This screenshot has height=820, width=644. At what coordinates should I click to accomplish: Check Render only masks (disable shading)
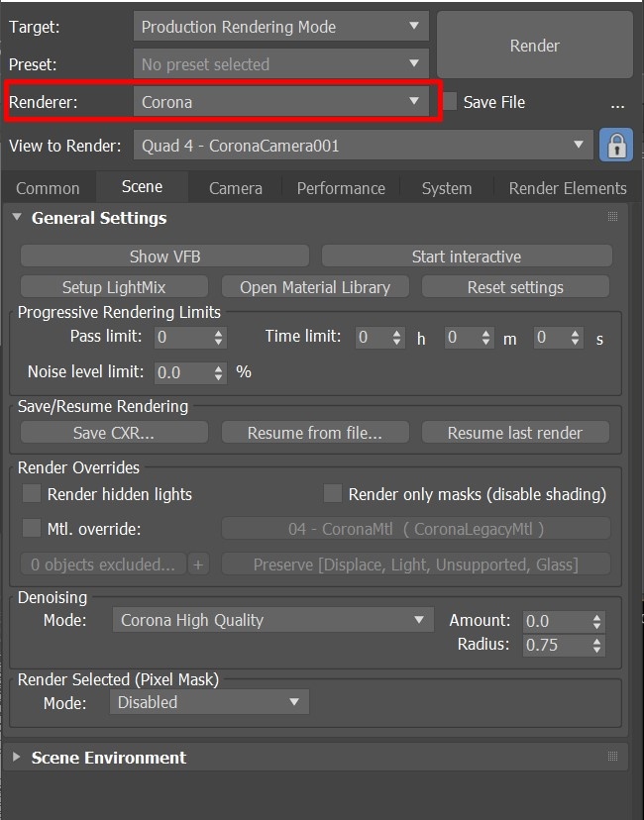coord(332,493)
